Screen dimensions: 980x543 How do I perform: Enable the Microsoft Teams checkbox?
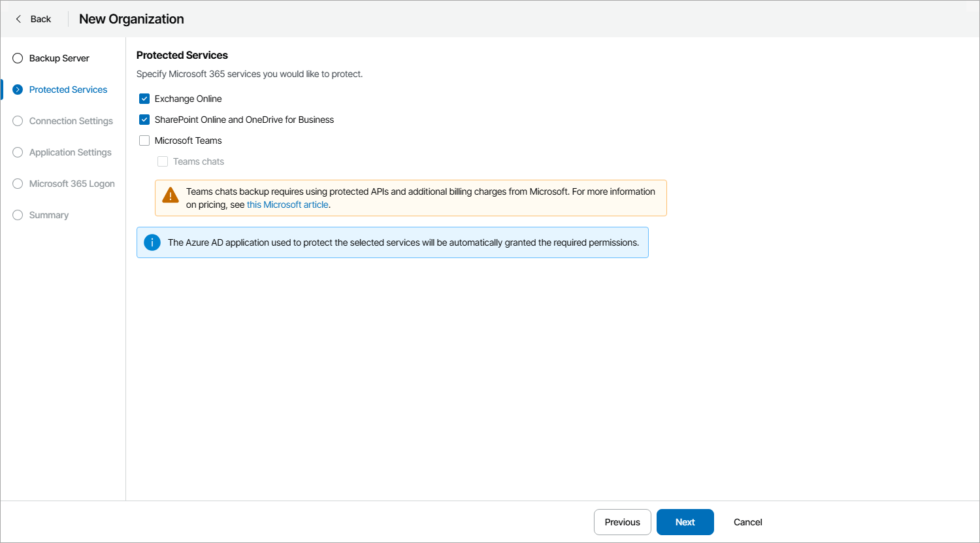pyautogui.click(x=144, y=140)
